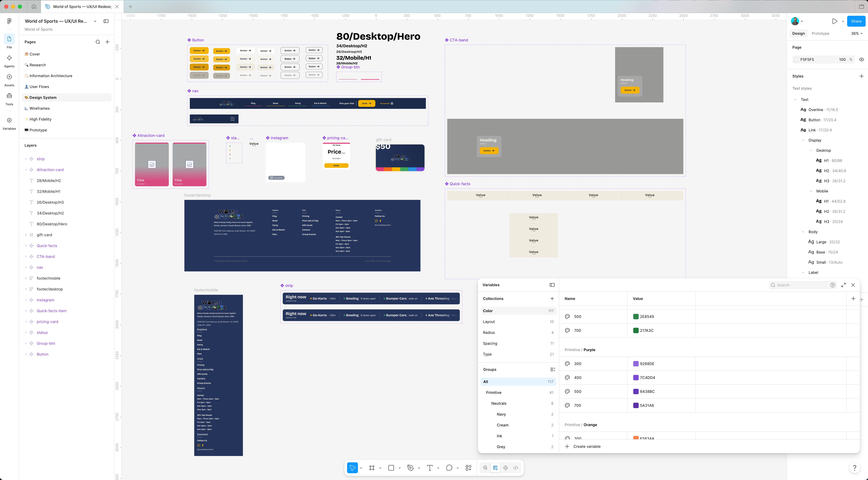Add a new page with the plus icon
The width and height of the screenshot is (868, 480).
107,42
